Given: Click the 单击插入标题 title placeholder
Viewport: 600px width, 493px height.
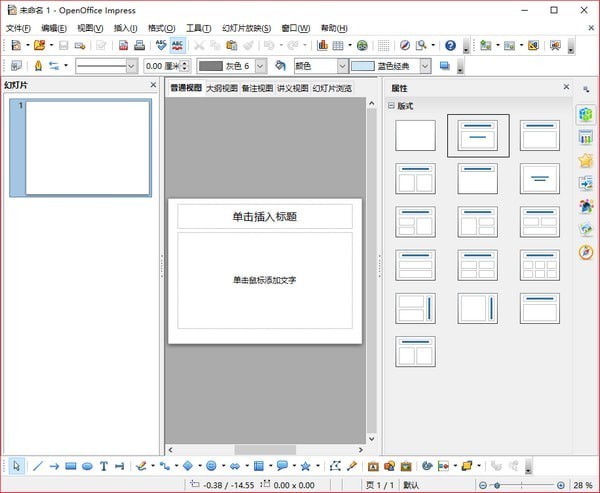Looking at the screenshot, I should [265, 217].
